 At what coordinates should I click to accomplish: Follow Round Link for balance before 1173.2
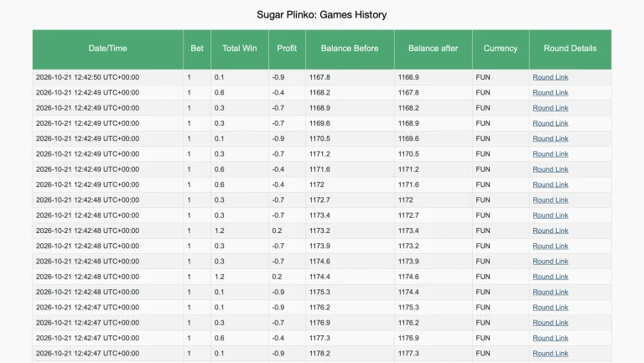click(x=550, y=231)
